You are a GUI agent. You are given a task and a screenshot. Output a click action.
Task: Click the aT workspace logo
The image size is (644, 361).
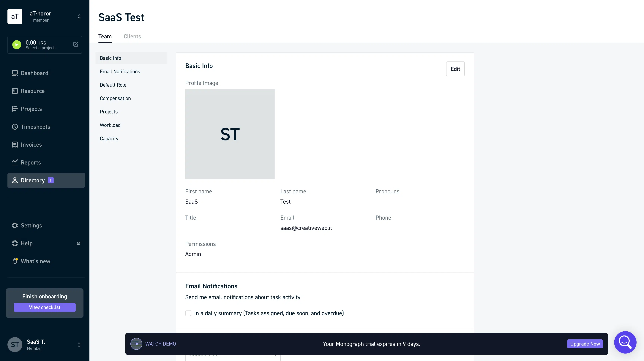(x=15, y=16)
